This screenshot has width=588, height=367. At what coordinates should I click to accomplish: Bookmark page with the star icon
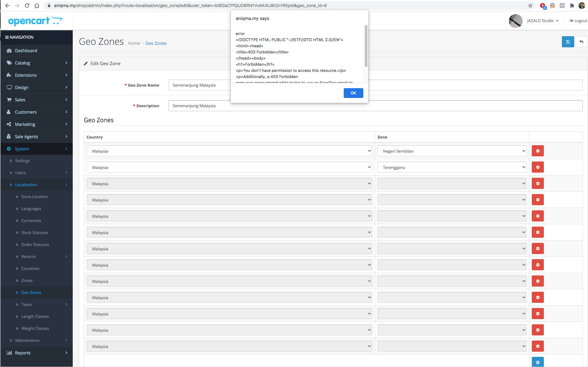point(530,6)
